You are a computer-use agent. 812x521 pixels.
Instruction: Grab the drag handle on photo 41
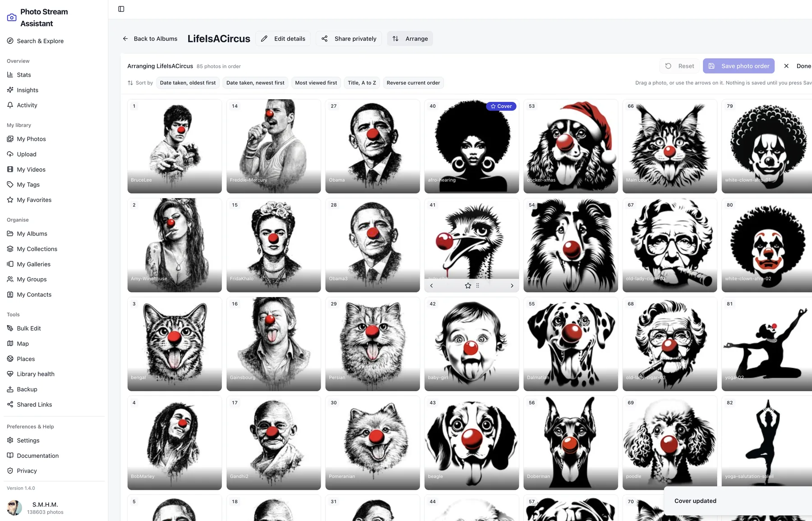click(478, 286)
